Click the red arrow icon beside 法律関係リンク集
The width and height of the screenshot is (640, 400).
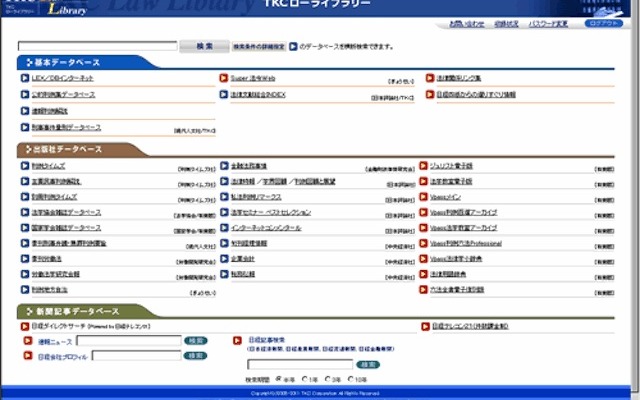[430, 78]
